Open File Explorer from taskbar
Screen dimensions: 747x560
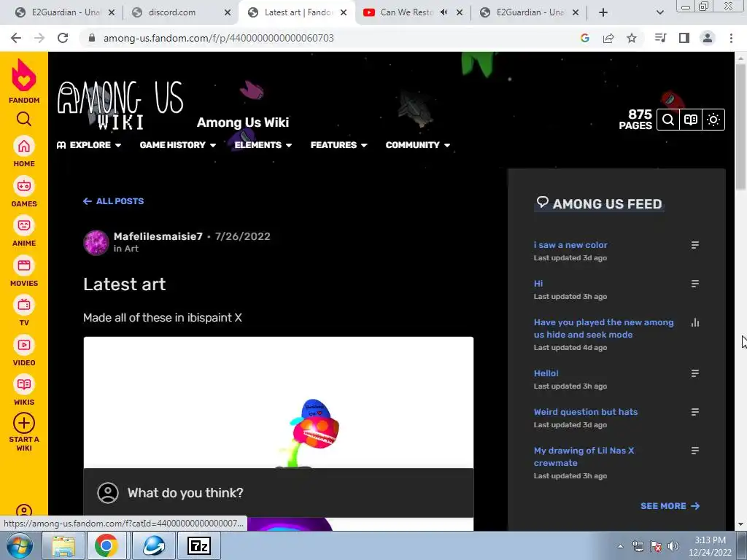[63, 546]
